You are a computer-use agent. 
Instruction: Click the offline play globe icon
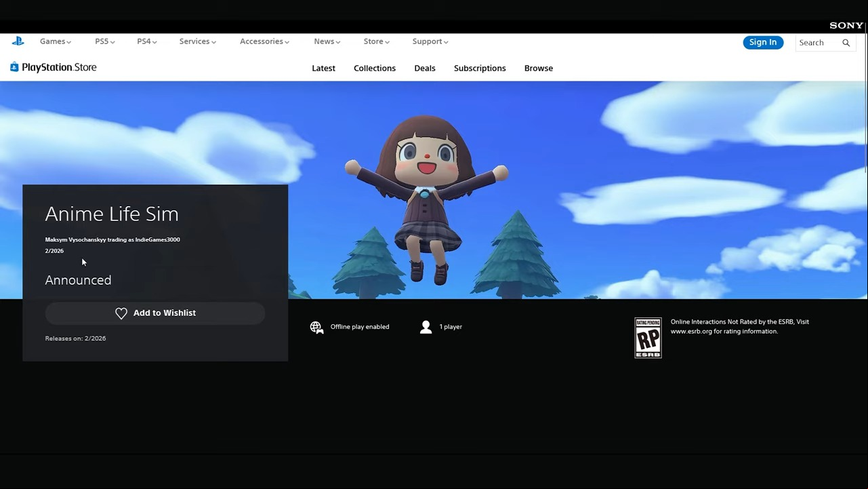click(x=316, y=328)
